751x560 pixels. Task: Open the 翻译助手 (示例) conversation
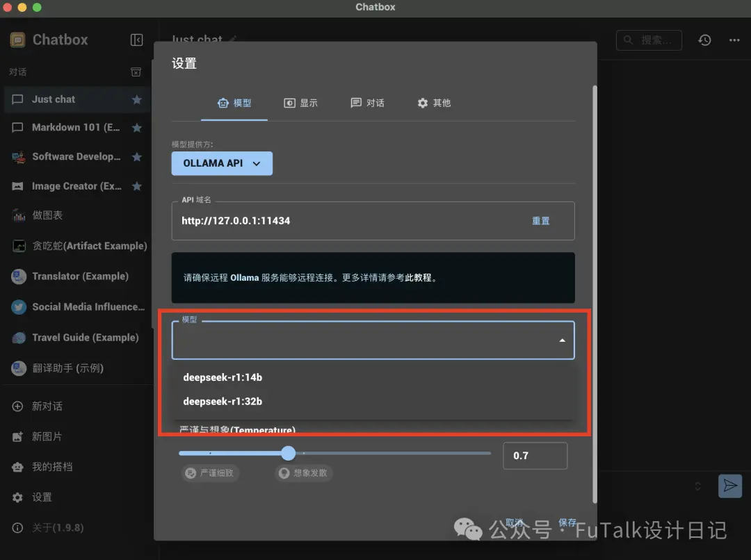click(x=77, y=368)
